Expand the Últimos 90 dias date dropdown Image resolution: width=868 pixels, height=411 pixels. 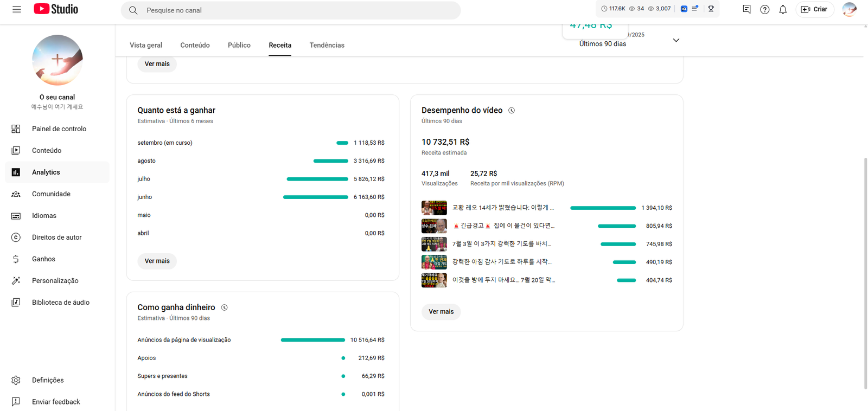(676, 40)
